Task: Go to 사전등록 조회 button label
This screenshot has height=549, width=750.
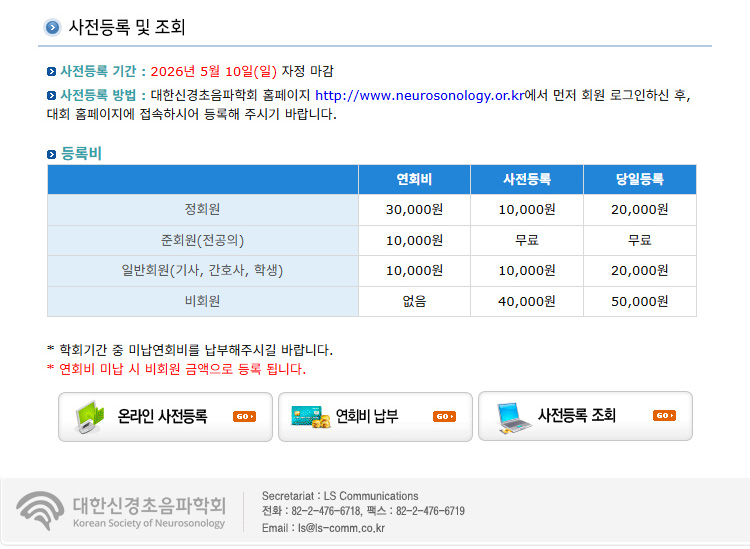Action: click(x=577, y=416)
